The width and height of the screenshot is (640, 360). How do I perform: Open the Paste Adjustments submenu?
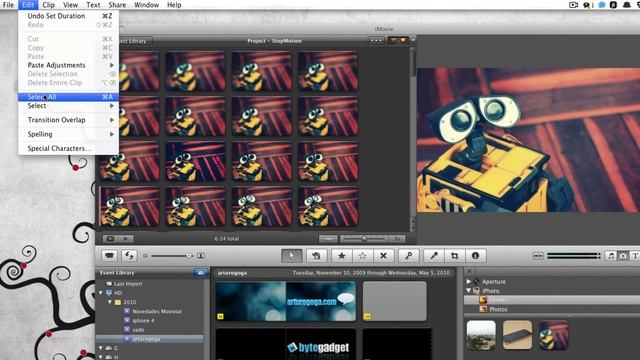click(68, 65)
